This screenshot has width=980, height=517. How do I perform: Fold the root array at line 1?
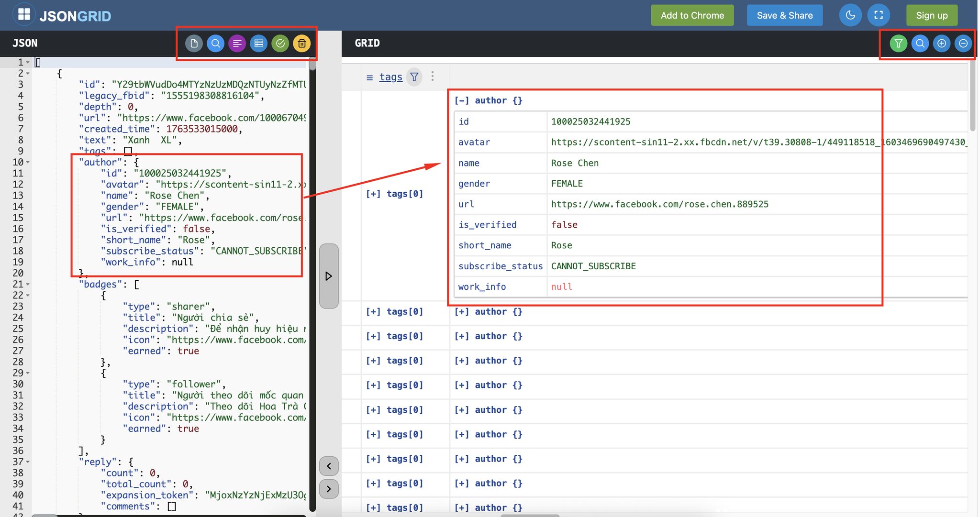[28, 63]
